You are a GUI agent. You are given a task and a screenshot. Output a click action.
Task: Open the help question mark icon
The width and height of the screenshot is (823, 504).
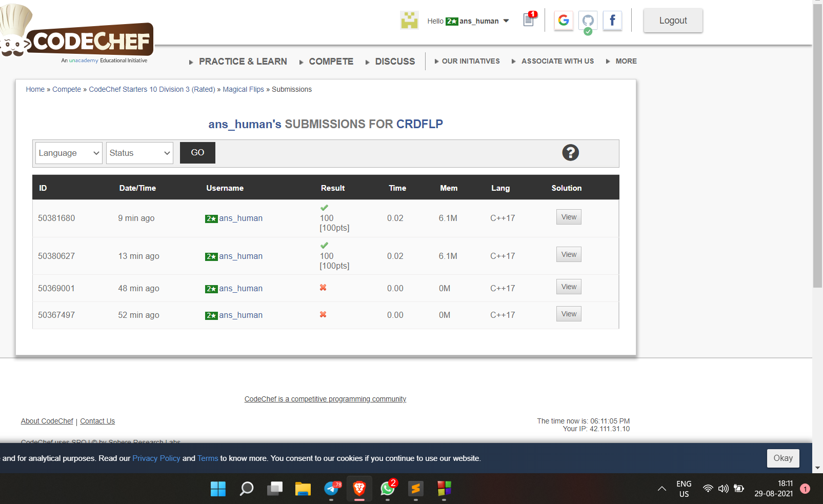coord(570,153)
